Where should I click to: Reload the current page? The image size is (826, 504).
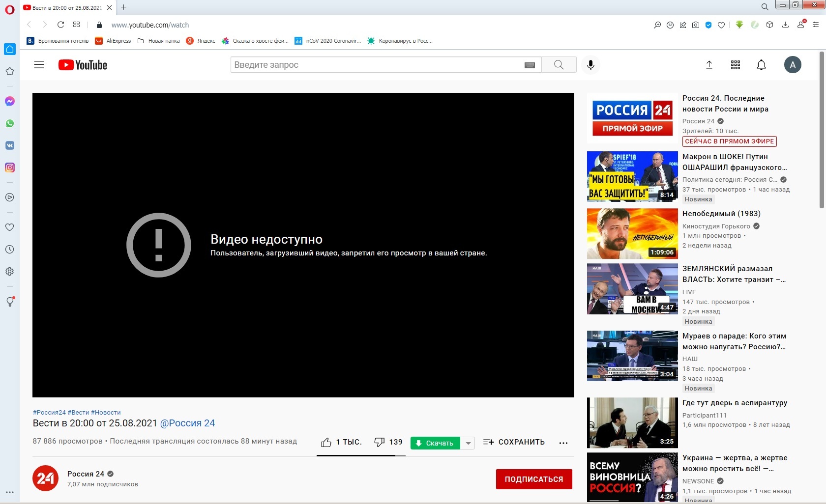60,25
